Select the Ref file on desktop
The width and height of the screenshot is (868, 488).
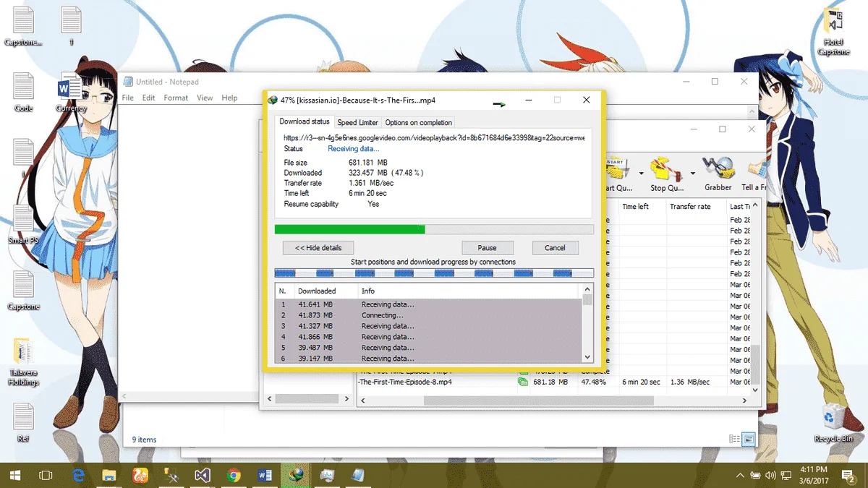23,423
